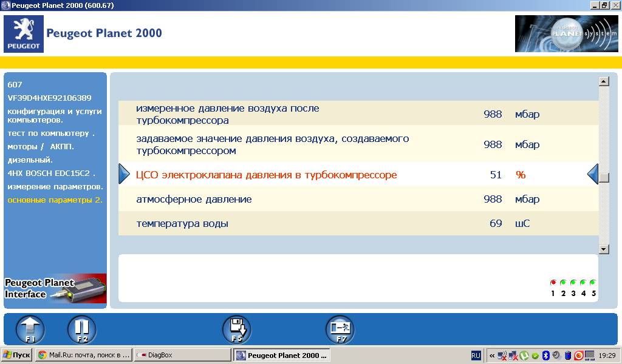Click the Peugeot Planet Interface image
This screenshot has height=364, width=622.
point(55,288)
